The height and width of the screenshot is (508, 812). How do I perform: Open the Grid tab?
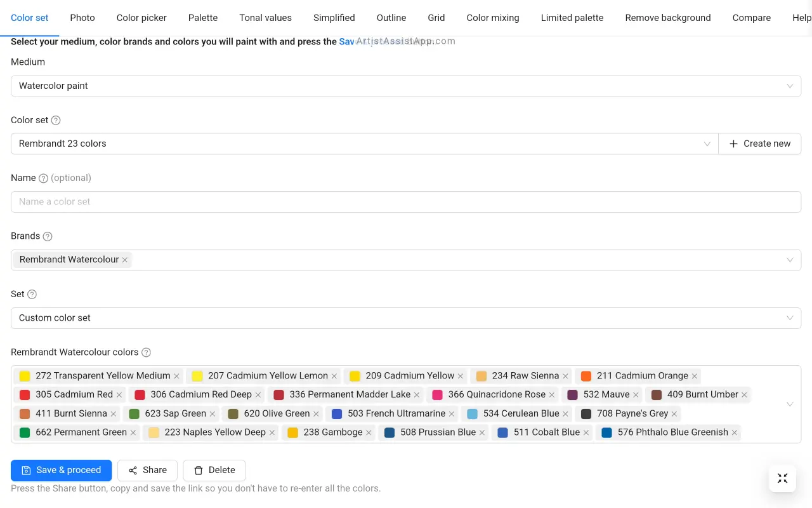pos(436,18)
